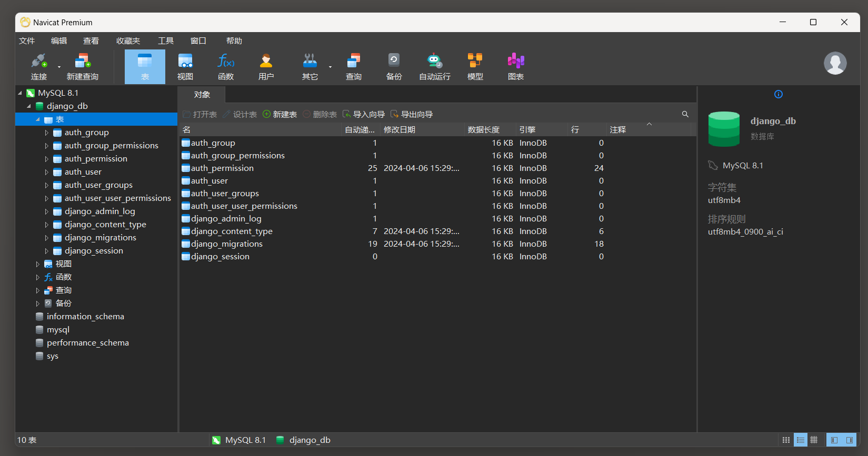Click django_db in status bar
Viewport: 868px width, 456px height.
click(x=304, y=440)
